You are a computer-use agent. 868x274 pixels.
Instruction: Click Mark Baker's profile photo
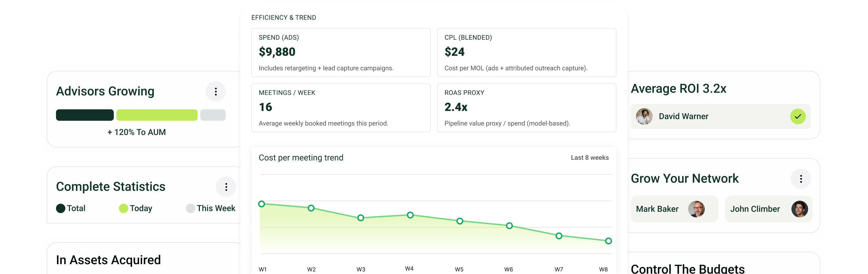click(696, 209)
